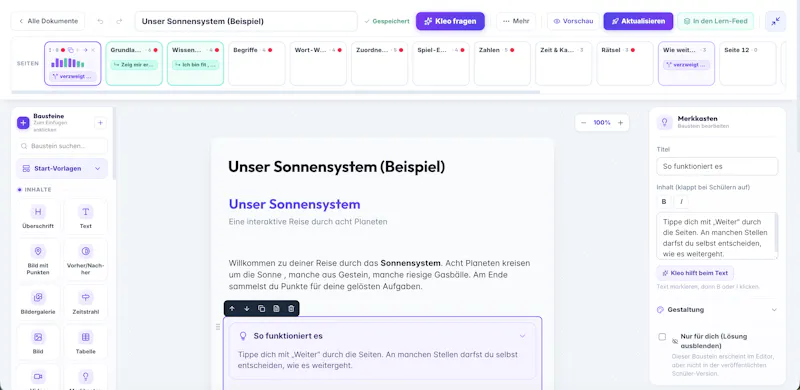Select the Zuordne... page

click(380, 63)
